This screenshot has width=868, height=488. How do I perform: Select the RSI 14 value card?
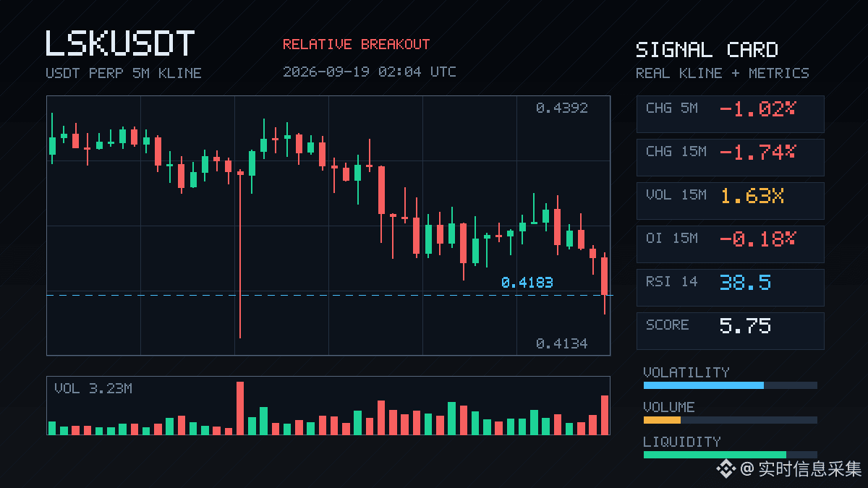(x=730, y=288)
